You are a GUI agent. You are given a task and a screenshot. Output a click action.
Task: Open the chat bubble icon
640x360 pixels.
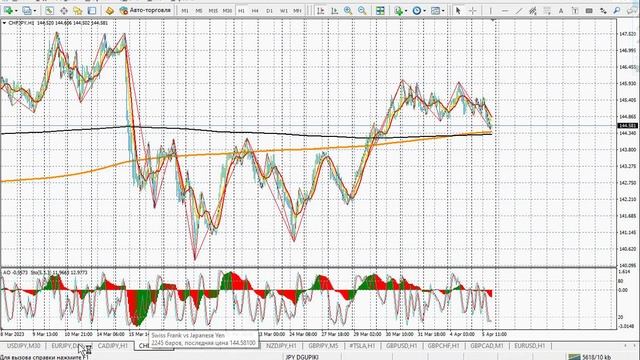point(631,11)
